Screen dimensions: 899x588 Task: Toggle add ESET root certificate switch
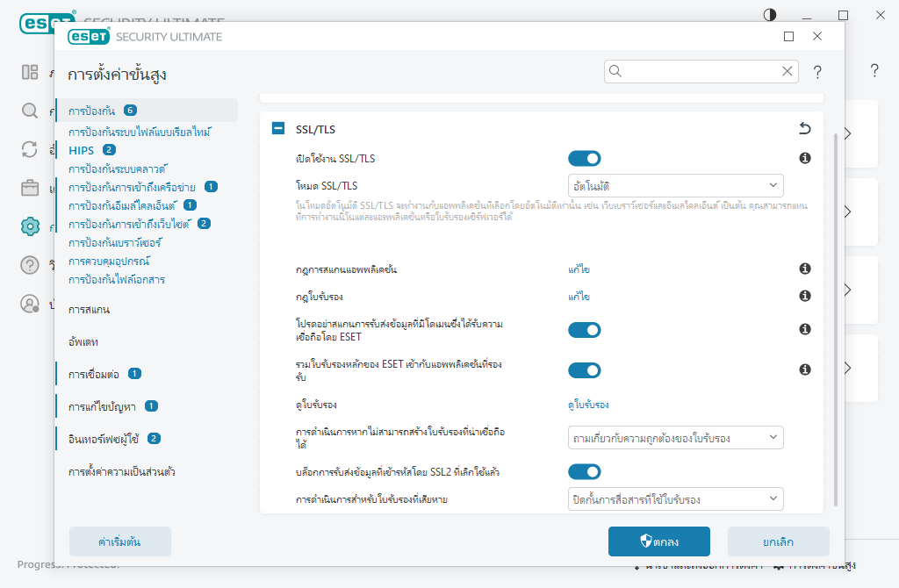click(x=584, y=370)
